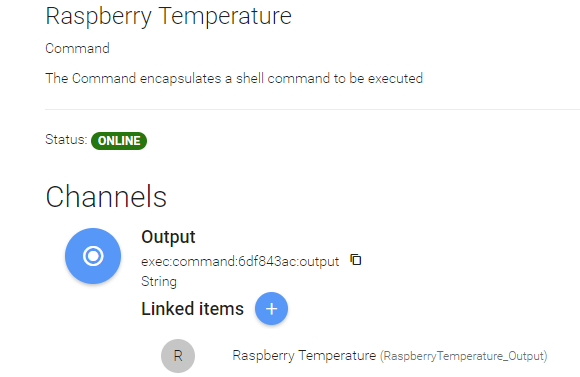The image size is (580, 377).
Task: Open the linked Raspberry Temperature item
Action: [304, 356]
